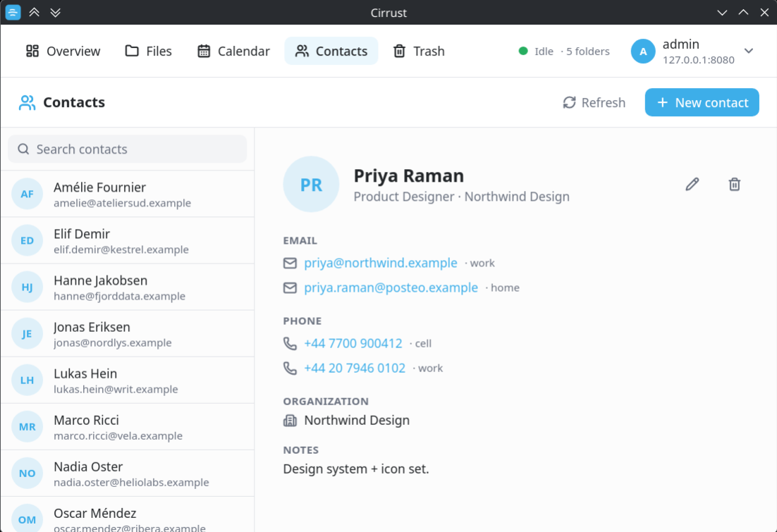Click the MR avatar of Marco Ricci

(x=27, y=427)
